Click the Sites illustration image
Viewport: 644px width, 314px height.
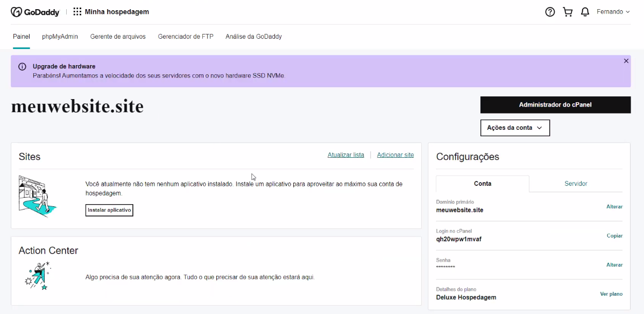tap(38, 196)
